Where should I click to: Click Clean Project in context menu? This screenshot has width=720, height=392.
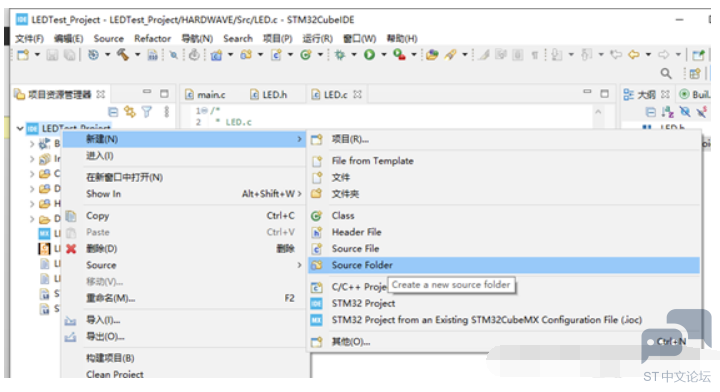184,374
